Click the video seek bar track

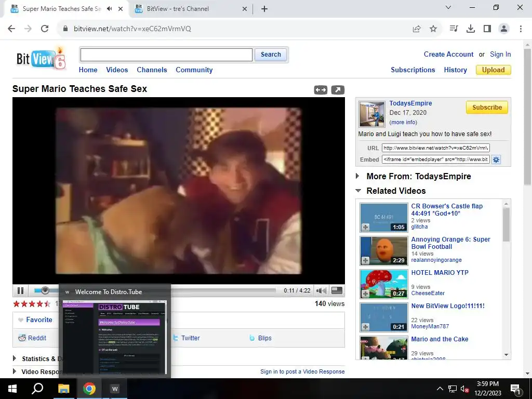tap(155, 290)
